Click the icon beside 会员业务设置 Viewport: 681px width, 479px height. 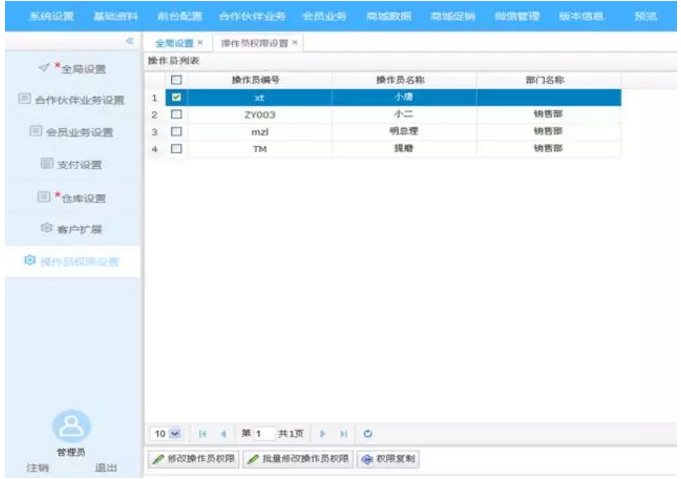36,131
